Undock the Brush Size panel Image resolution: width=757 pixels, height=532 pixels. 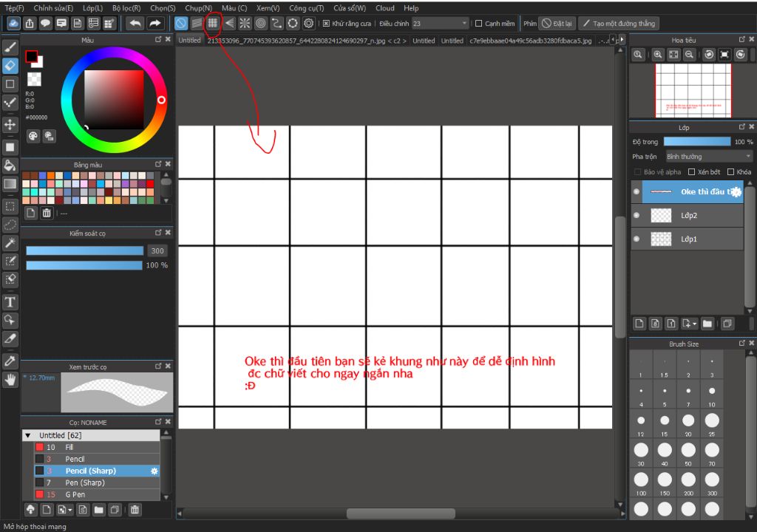742,344
